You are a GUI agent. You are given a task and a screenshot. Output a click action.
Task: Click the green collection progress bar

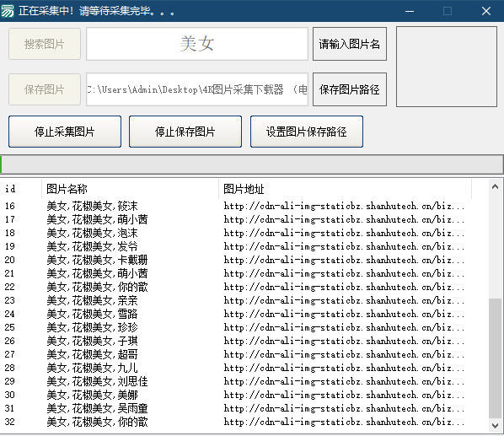(252, 164)
